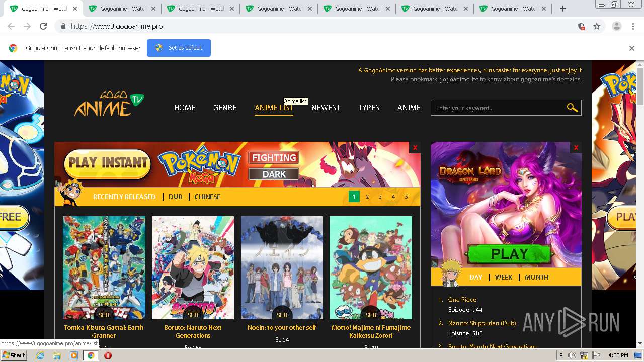Select the WEEK ranking tab
The height and width of the screenshot is (362, 644).
(504, 277)
